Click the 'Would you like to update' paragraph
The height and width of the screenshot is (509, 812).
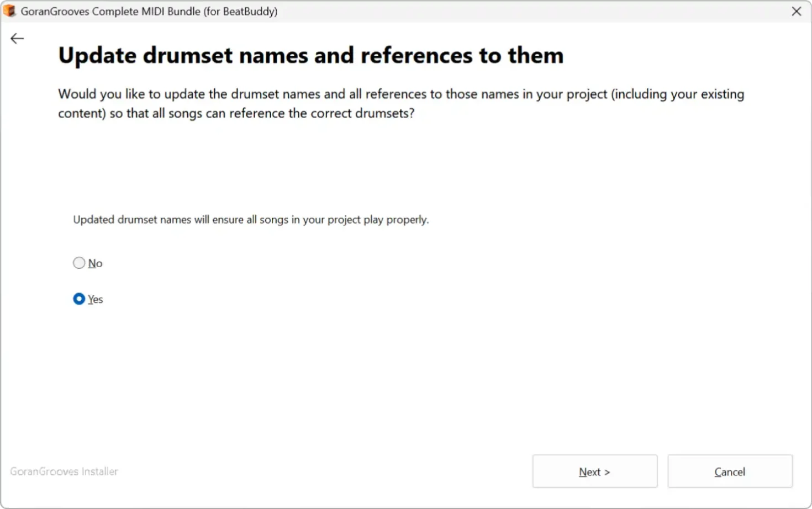(401, 103)
